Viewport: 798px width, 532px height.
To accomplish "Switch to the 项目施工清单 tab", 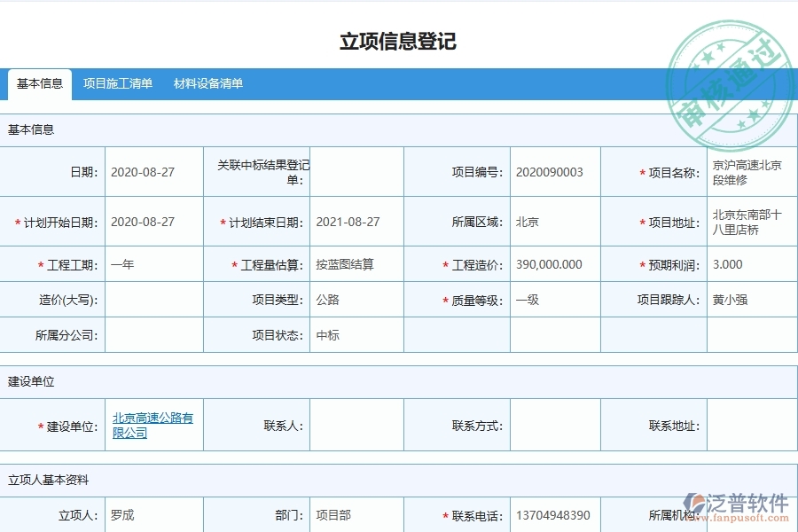I will point(119,84).
